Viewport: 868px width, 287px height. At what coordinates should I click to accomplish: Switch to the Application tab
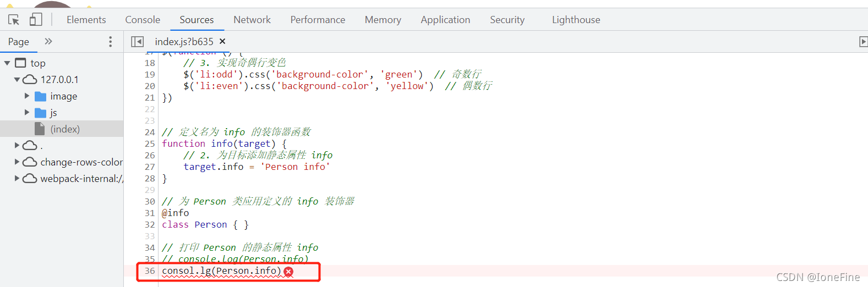(445, 20)
